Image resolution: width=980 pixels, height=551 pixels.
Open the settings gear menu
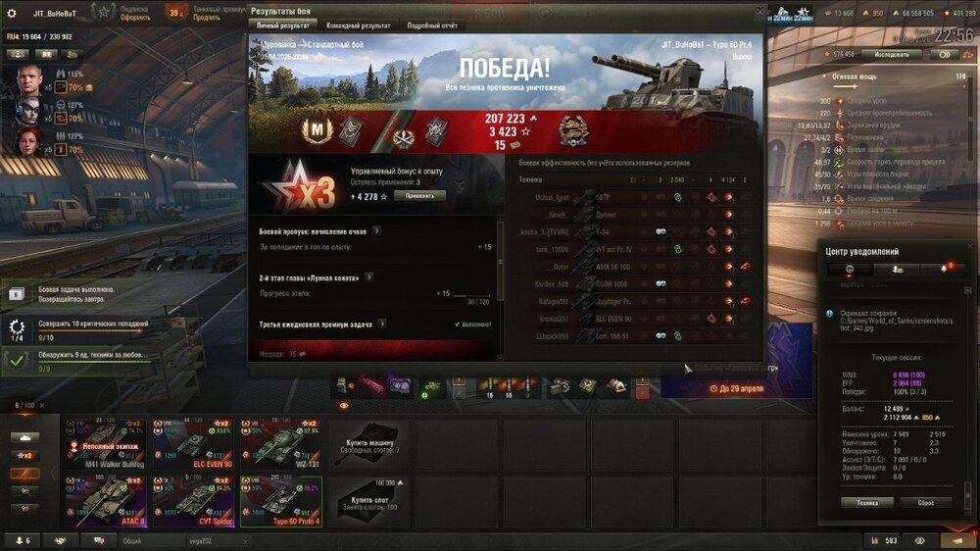point(11,13)
